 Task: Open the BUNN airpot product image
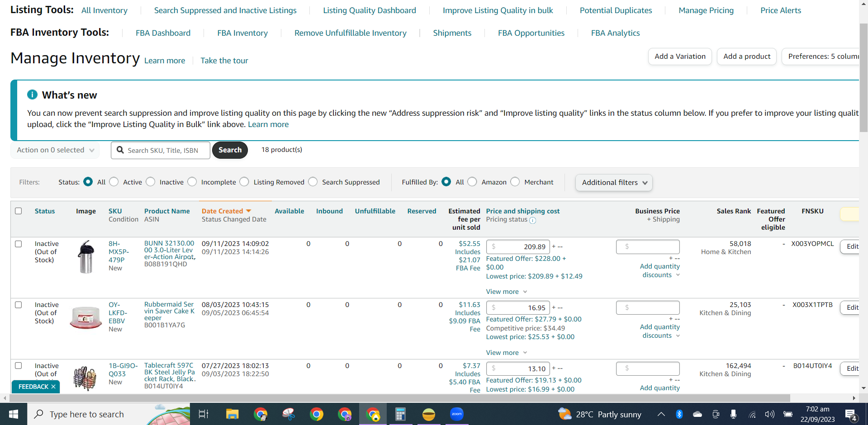86,256
